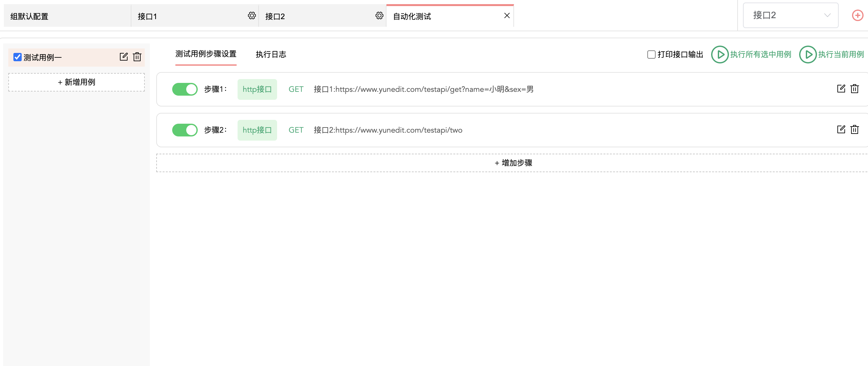Open 执行日志 tab
The width and height of the screenshot is (868, 366).
271,55
